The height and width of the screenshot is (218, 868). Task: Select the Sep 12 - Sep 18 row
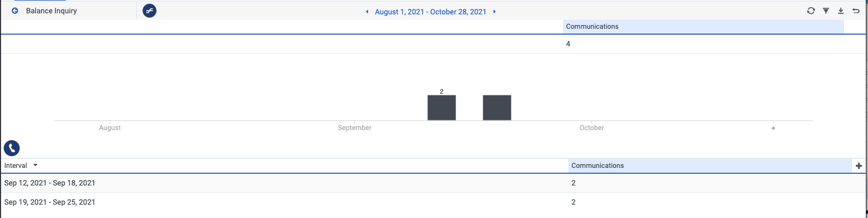pos(434,183)
